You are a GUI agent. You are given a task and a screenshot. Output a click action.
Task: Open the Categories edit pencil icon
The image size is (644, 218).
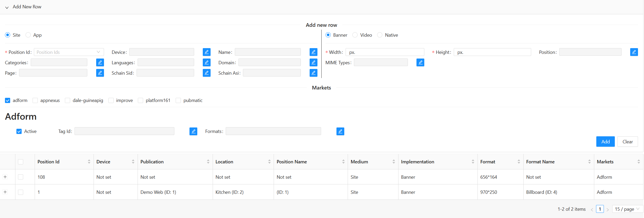pyautogui.click(x=100, y=62)
